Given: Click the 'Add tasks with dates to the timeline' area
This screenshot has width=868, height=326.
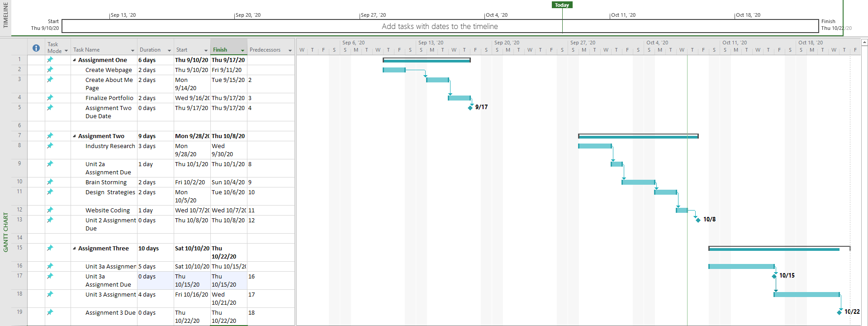Looking at the screenshot, I should (440, 26).
